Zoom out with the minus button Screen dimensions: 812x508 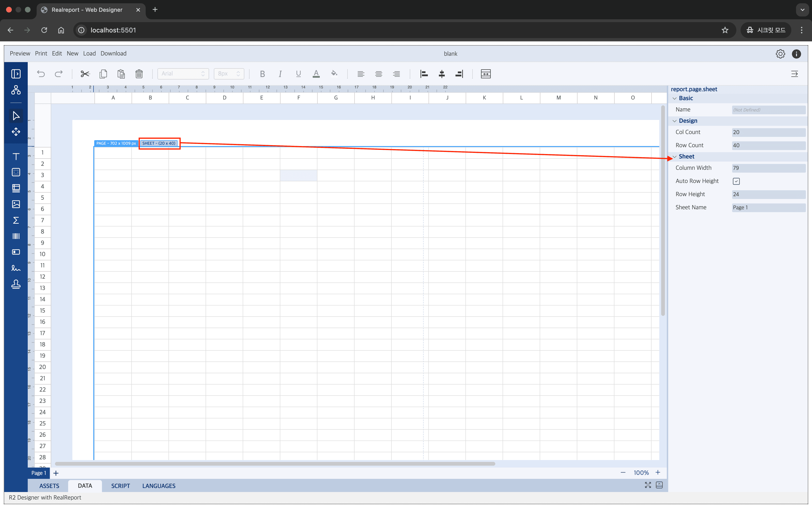tap(623, 472)
